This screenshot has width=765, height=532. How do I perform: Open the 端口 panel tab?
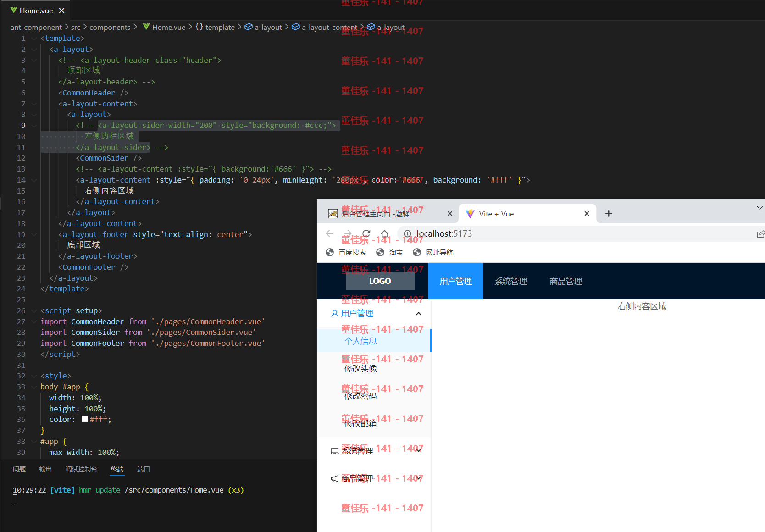144,469
